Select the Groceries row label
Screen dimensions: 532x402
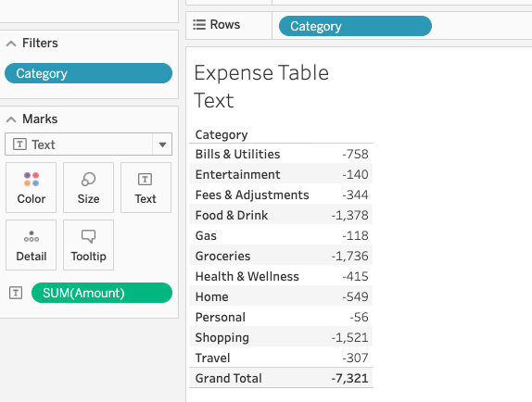(222, 256)
